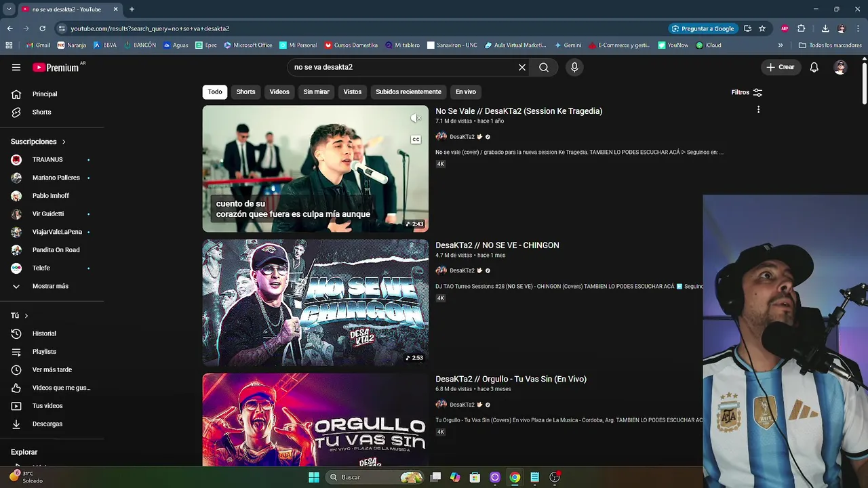Play the NO SE VE CHINGON thumbnail
868x488 pixels.
(315, 302)
